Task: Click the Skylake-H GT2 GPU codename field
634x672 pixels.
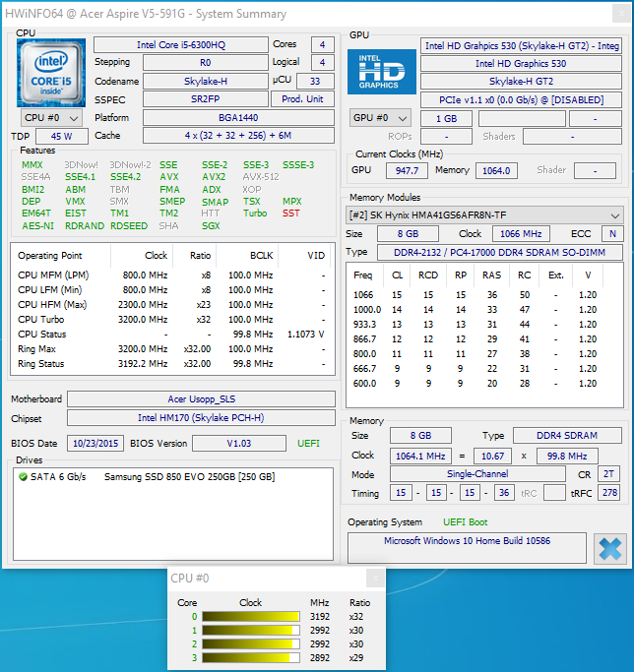Action: [x=521, y=82]
